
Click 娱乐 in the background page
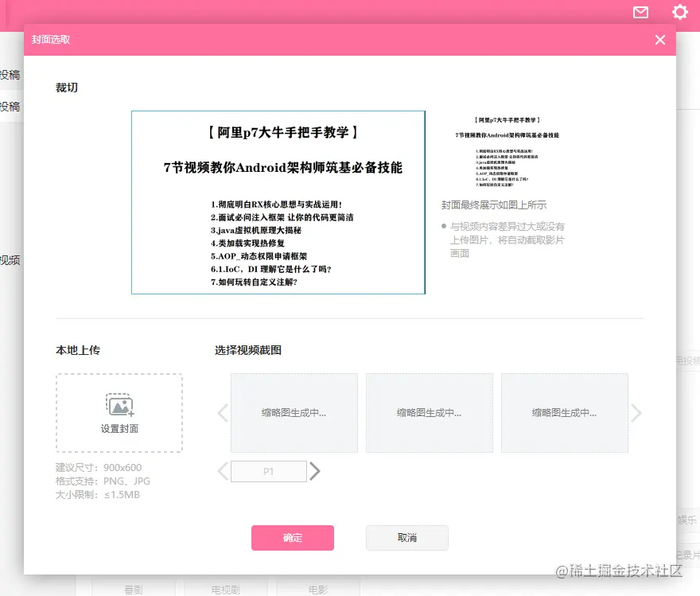tap(687, 520)
